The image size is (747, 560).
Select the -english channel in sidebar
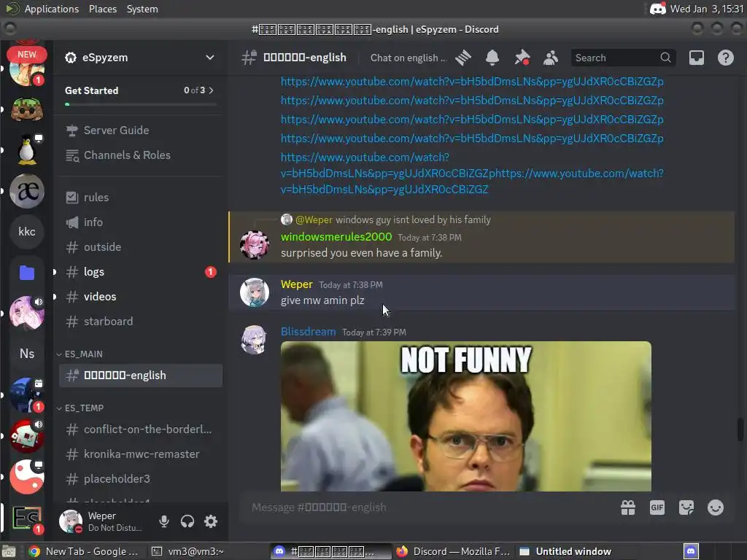pyautogui.click(x=139, y=376)
